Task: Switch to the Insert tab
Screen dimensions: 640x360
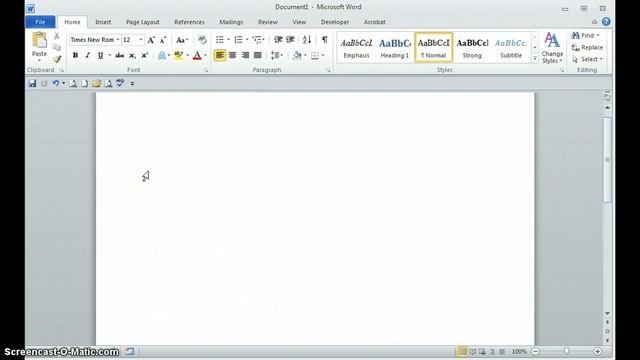Action: pos(103,22)
